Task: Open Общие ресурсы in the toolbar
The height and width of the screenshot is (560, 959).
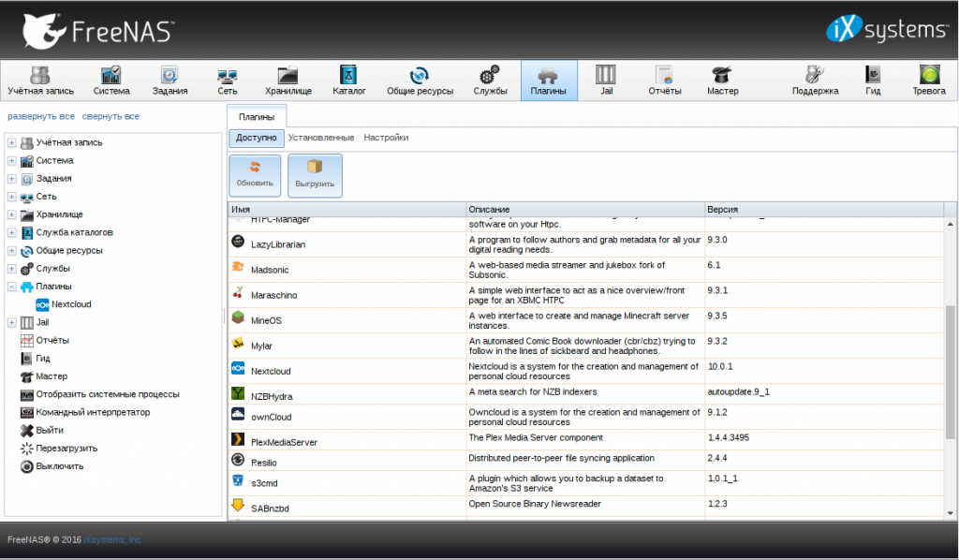Action: tap(420, 81)
